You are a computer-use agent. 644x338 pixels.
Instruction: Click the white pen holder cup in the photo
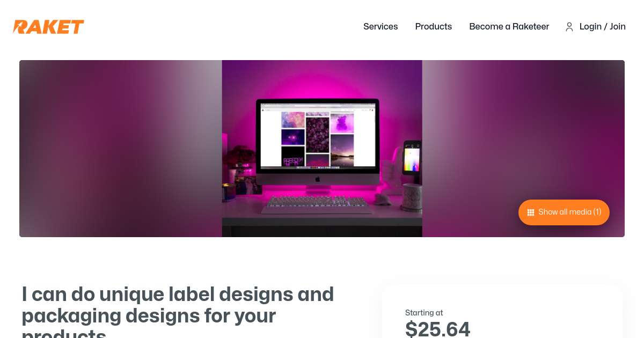coord(412,198)
